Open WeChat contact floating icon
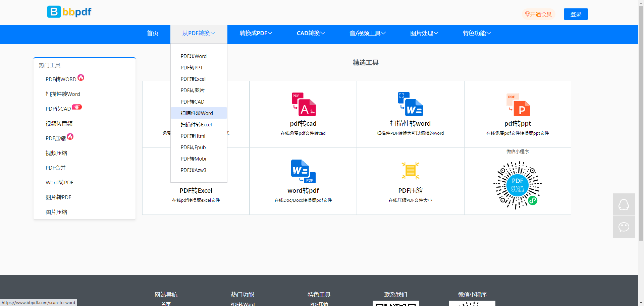Screen dimensions: 644x306 coord(624,227)
